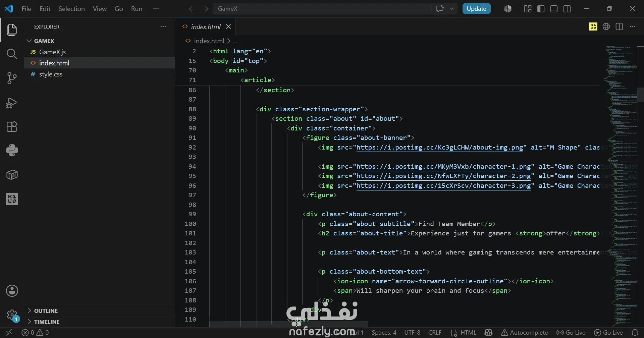The width and height of the screenshot is (644, 338).
Task: Open character-1.png image URL link
Action: click(x=443, y=166)
